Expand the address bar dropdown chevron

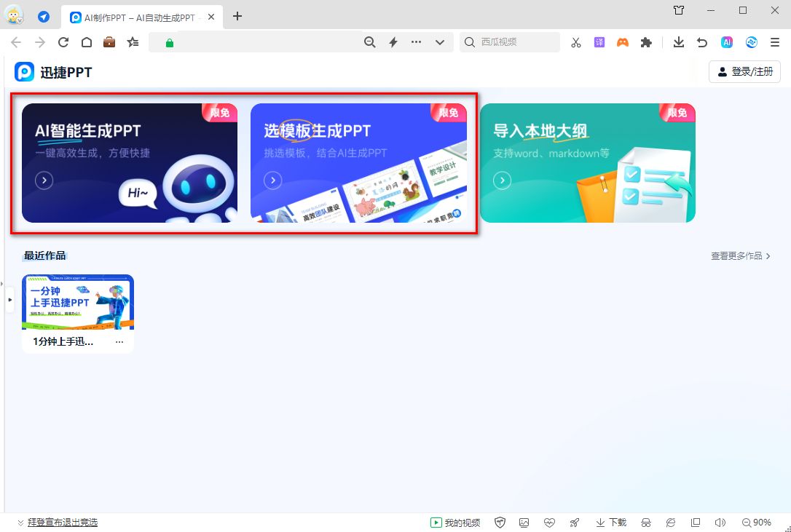[x=440, y=42]
